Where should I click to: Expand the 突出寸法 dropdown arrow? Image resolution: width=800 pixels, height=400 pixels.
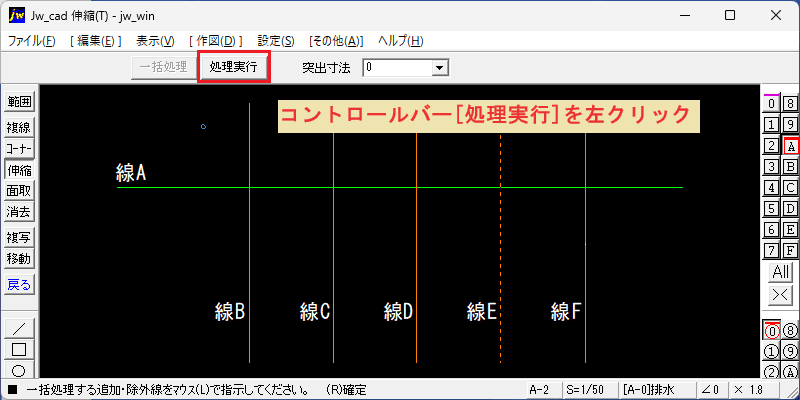(x=439, y=68)
